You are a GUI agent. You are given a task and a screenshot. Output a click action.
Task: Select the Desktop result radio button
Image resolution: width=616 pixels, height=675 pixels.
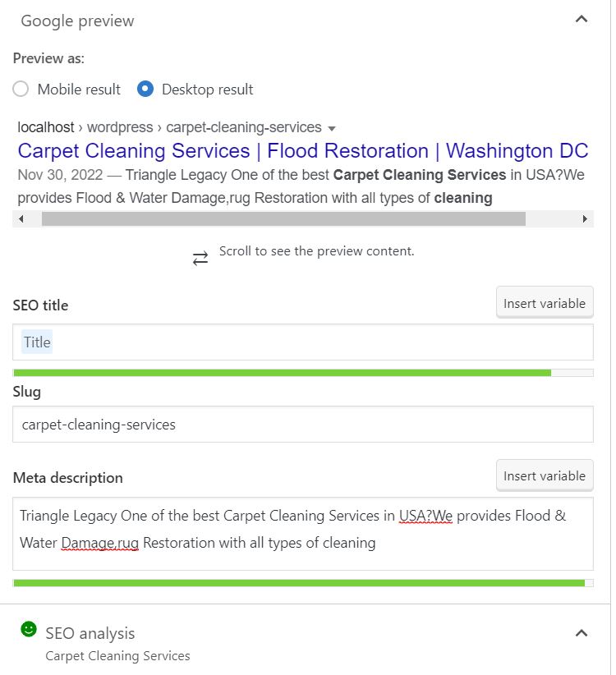point(145,90)
